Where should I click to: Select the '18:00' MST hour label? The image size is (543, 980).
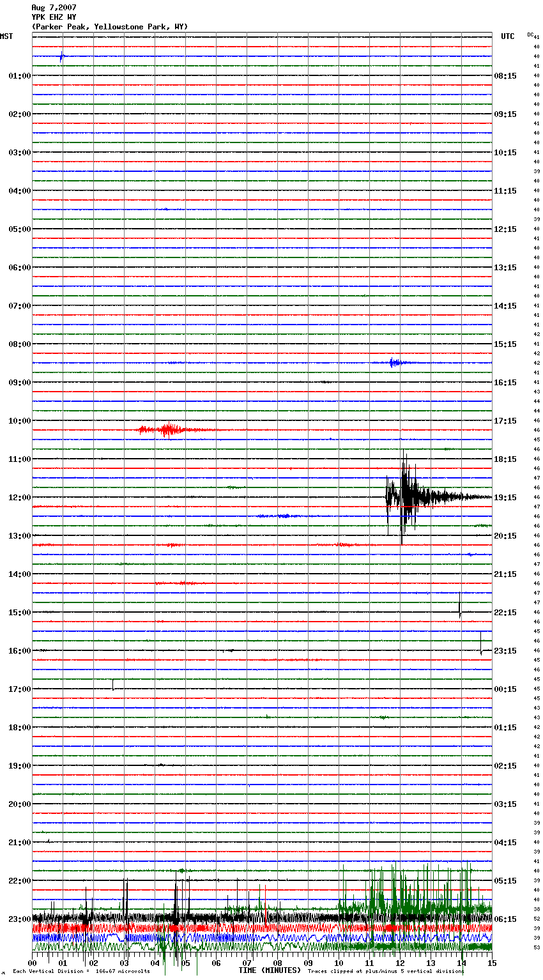tap(20, 728)
